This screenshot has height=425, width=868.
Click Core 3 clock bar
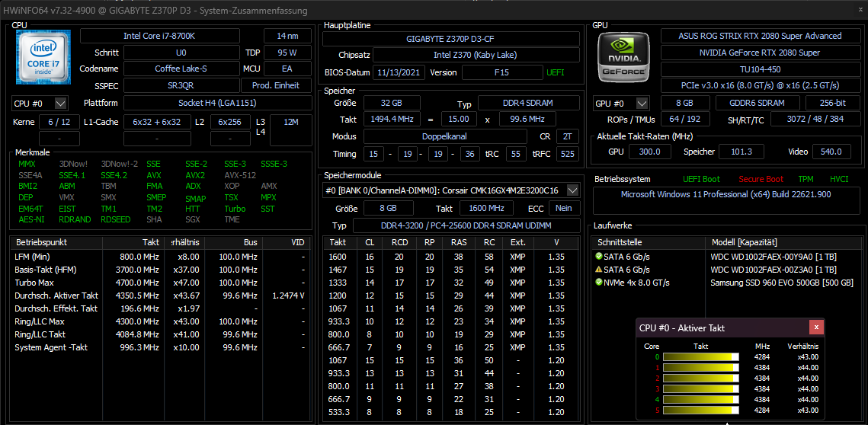(700, 388)
